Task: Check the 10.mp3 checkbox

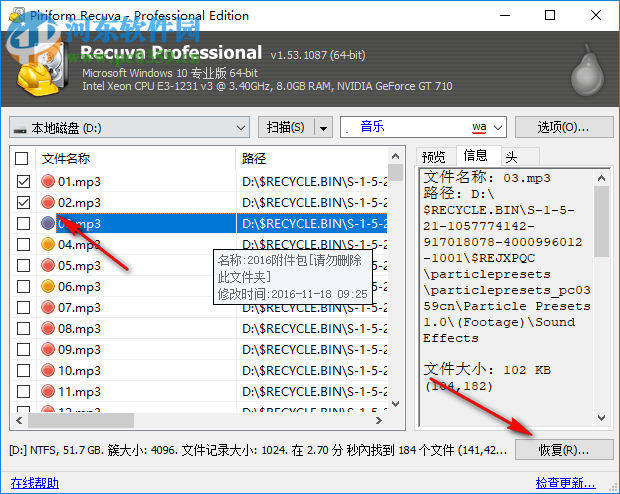Action: click(23, 370)
